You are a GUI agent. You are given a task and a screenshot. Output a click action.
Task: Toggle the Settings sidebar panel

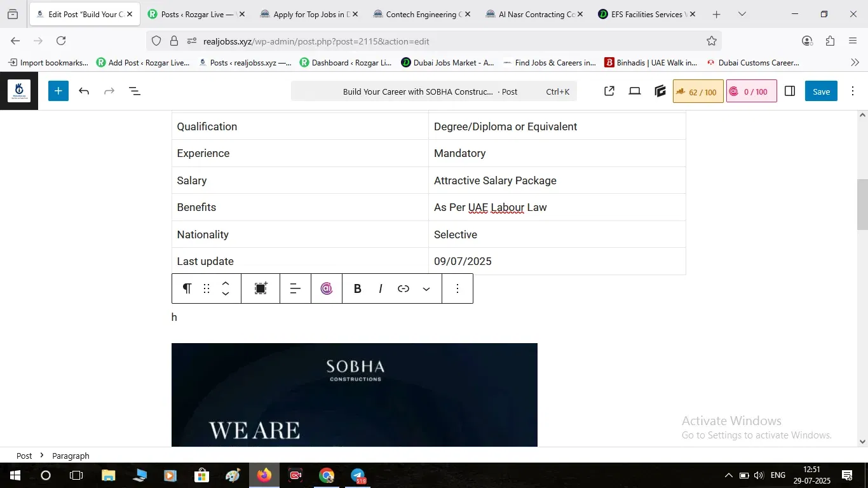(x=790, y=91)
